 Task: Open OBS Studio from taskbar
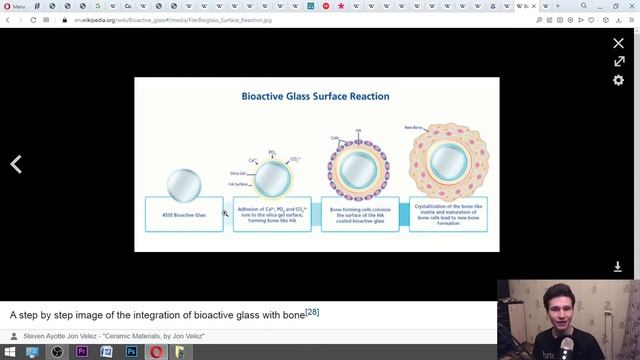57,352
